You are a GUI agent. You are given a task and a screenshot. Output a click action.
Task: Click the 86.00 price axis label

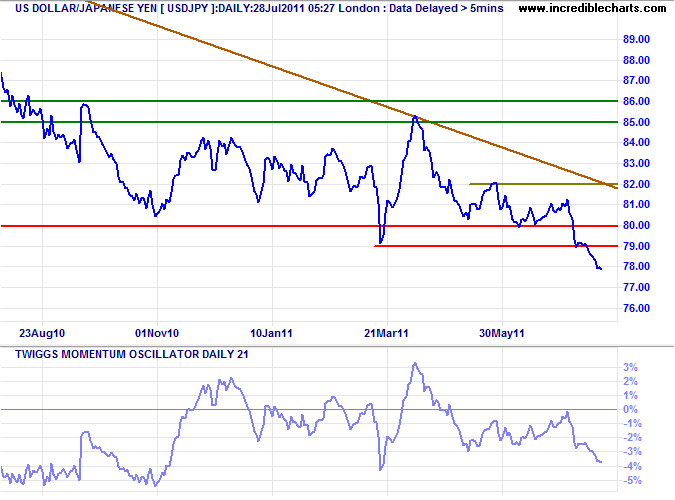(636, 101)
